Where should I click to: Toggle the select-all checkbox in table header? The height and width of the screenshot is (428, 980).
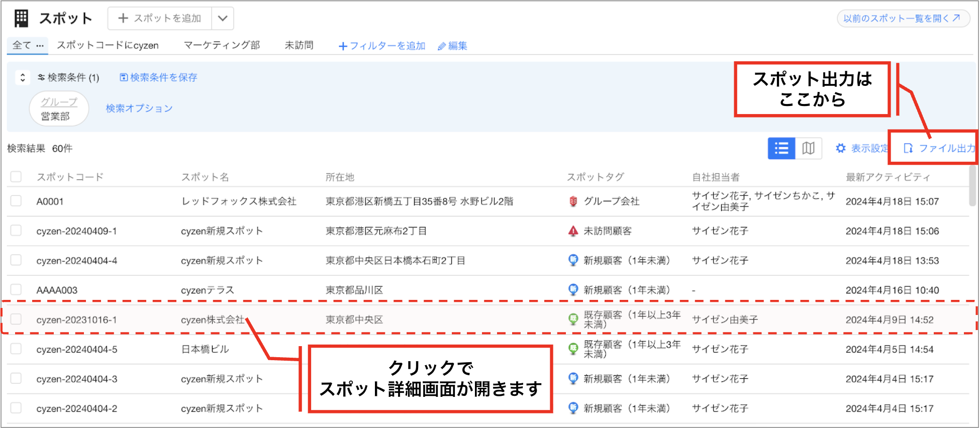point(16,177)
